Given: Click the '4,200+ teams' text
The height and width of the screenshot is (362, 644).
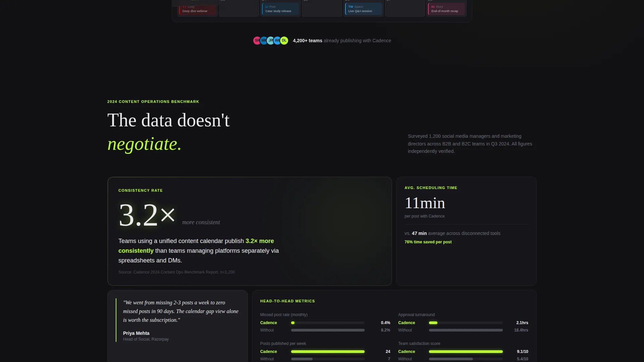Looking at the screenshot, I should coord(307,41).
